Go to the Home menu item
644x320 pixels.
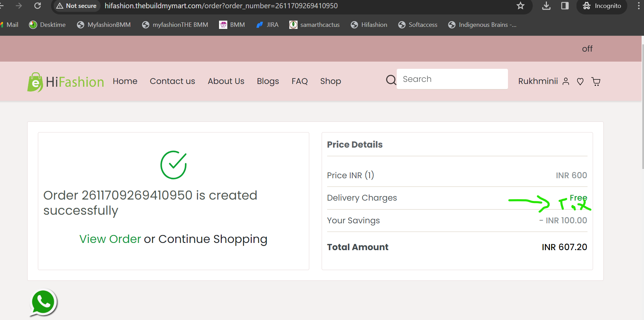tap(125, 81)
